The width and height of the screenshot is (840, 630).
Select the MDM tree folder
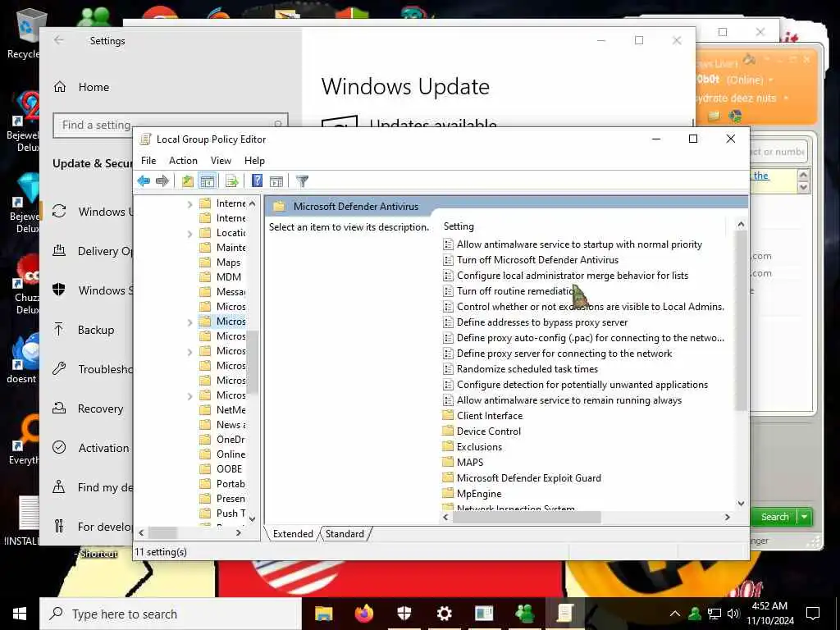click(x=229, y=277)
